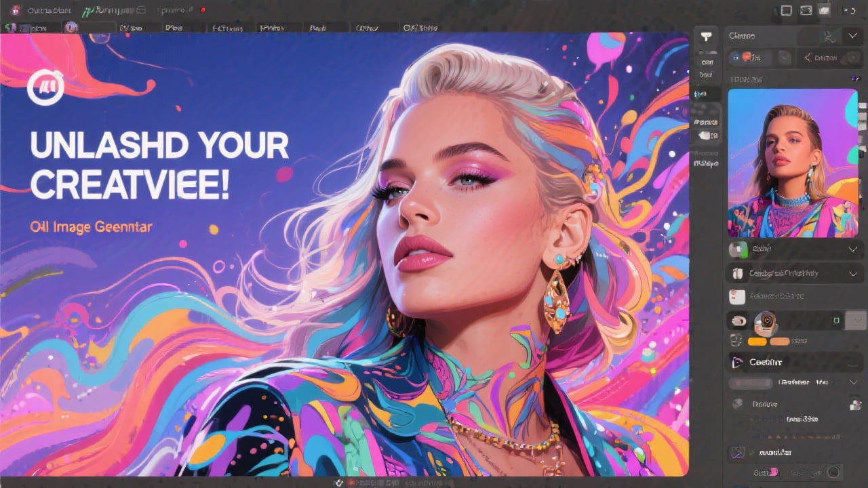Expand the Camera dropdown at the top right panel
The width and height of the screenshot is (868, 488).
coord(852,35)
